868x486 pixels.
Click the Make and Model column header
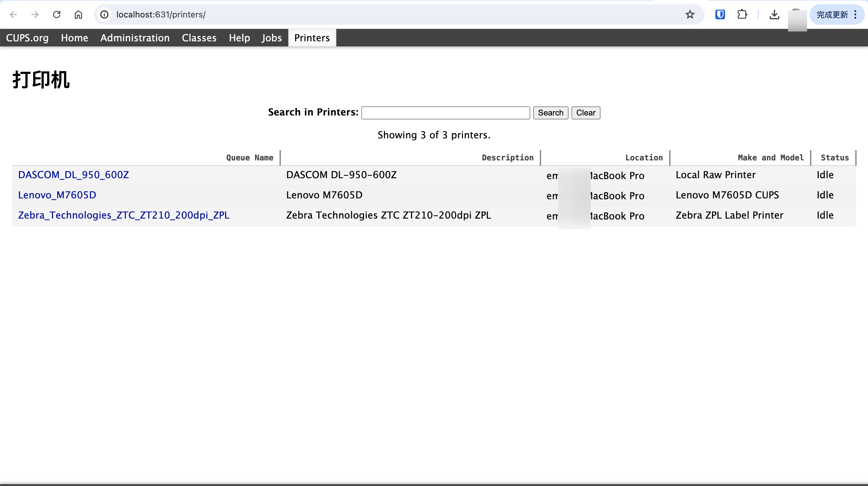771,158
